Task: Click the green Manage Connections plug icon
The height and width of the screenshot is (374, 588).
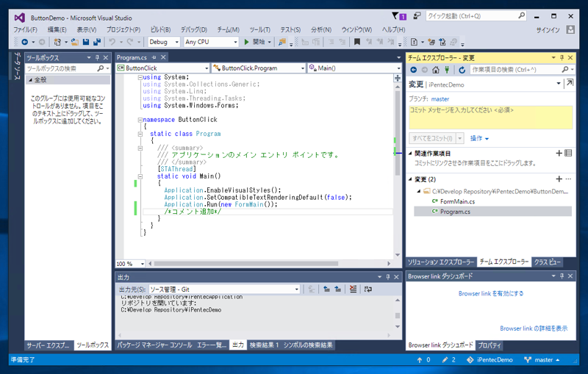Action: coord(447,70)
